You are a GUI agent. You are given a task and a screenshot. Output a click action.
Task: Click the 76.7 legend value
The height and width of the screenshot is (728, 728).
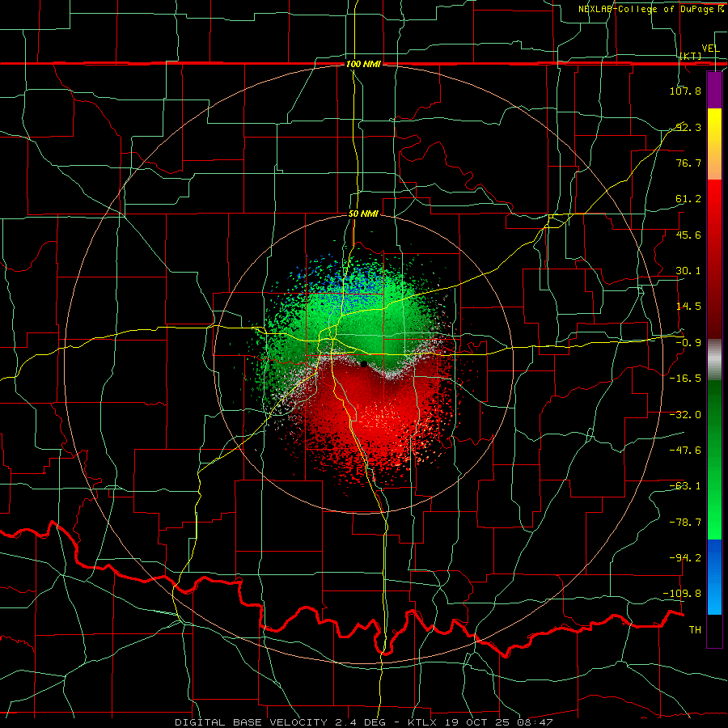(688, 163)
